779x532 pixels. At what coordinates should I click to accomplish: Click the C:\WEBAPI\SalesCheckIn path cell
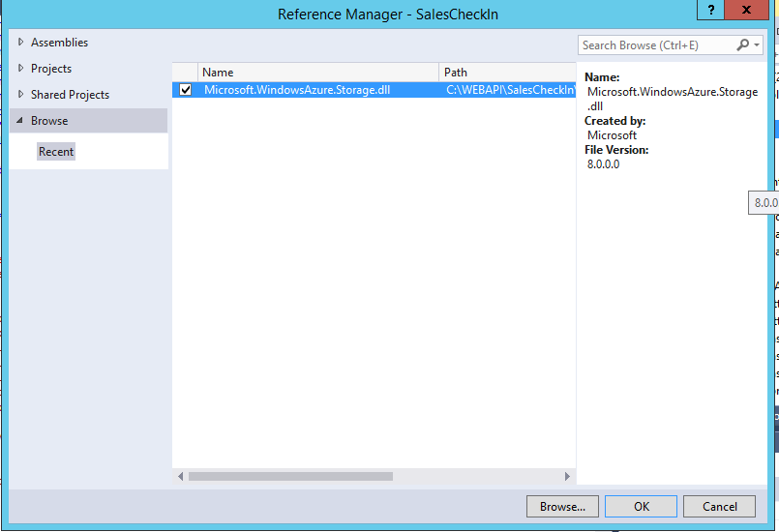pos(511,90)
